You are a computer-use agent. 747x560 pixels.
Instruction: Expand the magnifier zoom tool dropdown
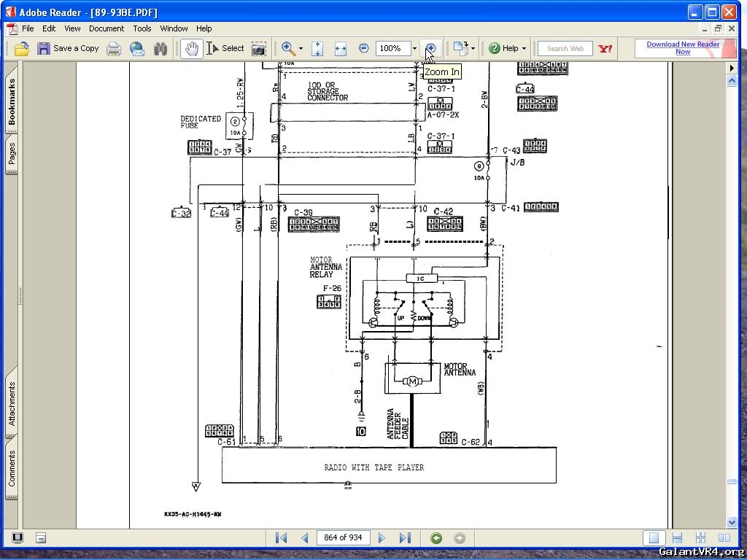point(301,49)
